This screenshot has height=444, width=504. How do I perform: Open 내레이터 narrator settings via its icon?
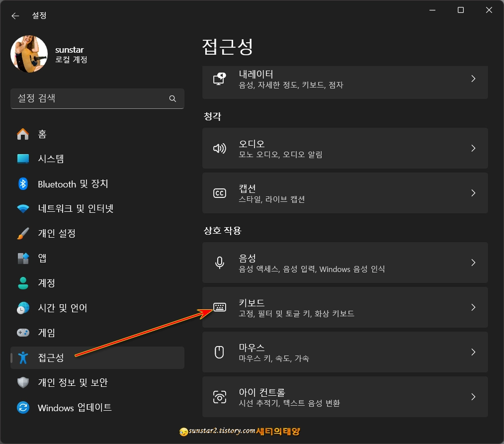click(x=219, y=78)
